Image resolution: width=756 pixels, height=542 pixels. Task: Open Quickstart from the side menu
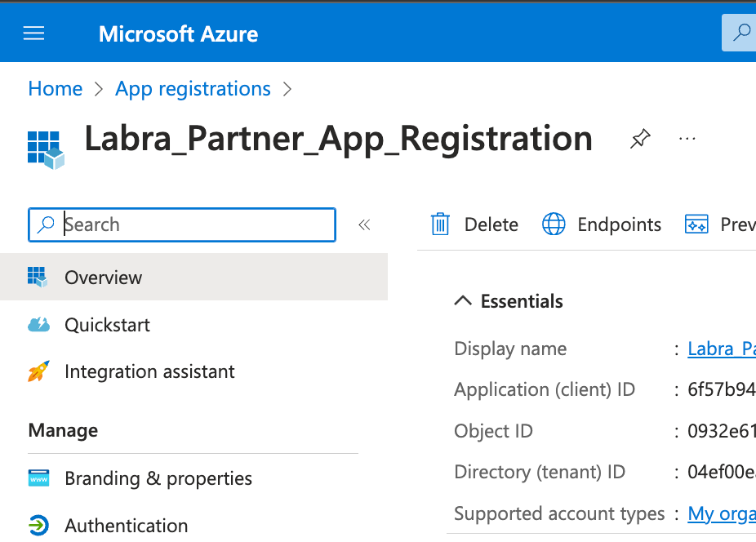click(107, 325)
